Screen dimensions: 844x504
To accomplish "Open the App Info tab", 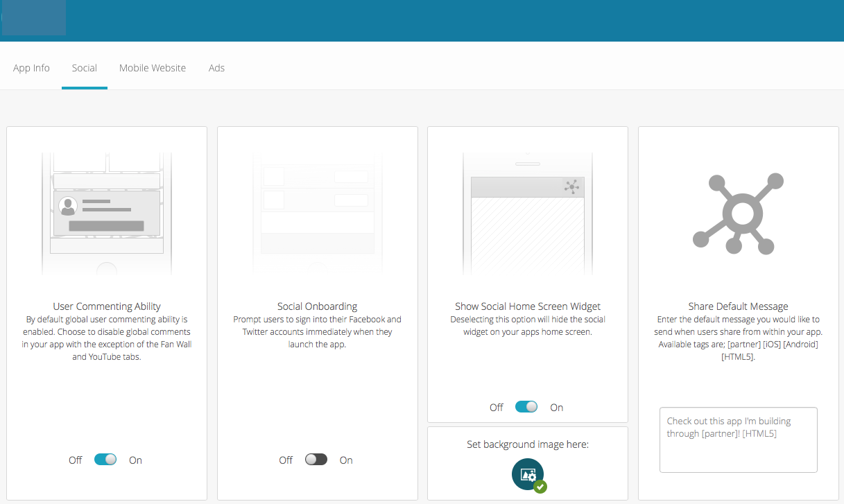I will 31,68.
